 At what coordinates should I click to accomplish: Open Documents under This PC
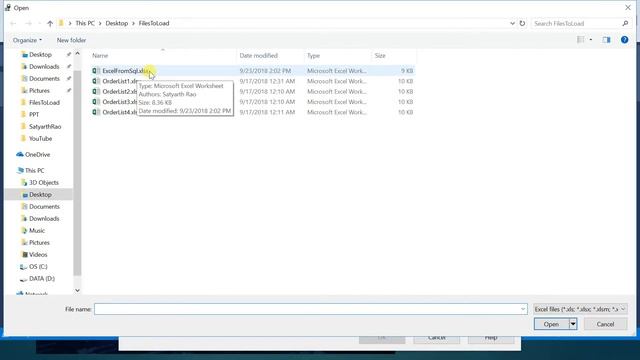[44, 207]
